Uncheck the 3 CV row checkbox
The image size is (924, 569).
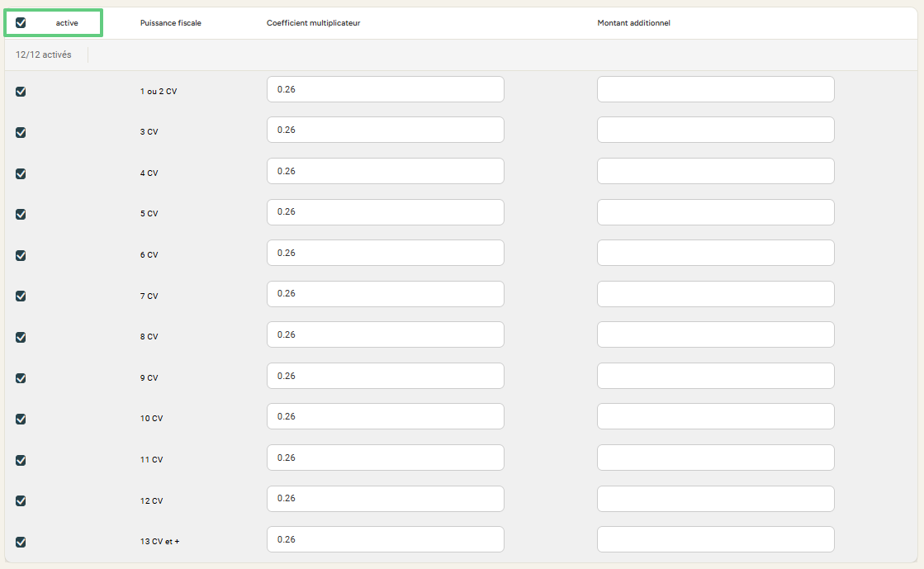point(21,133)
